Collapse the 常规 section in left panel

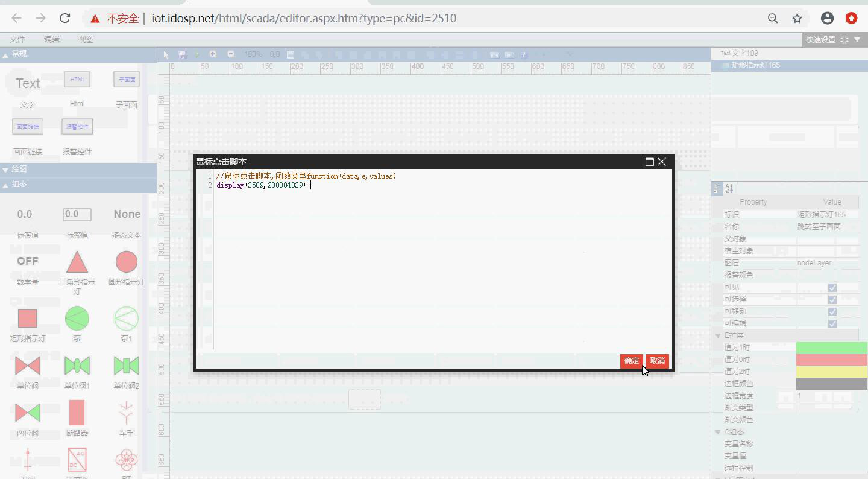[x=6, y=54]
